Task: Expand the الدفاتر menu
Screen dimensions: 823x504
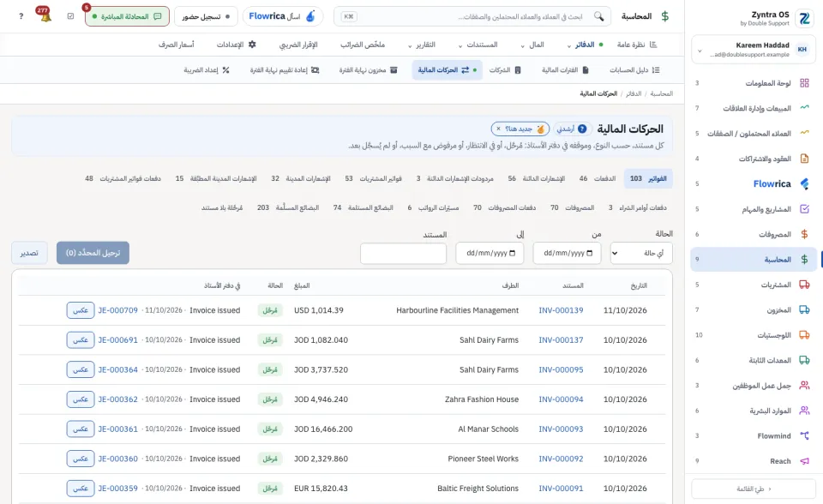Action: (x=586, y=45)
